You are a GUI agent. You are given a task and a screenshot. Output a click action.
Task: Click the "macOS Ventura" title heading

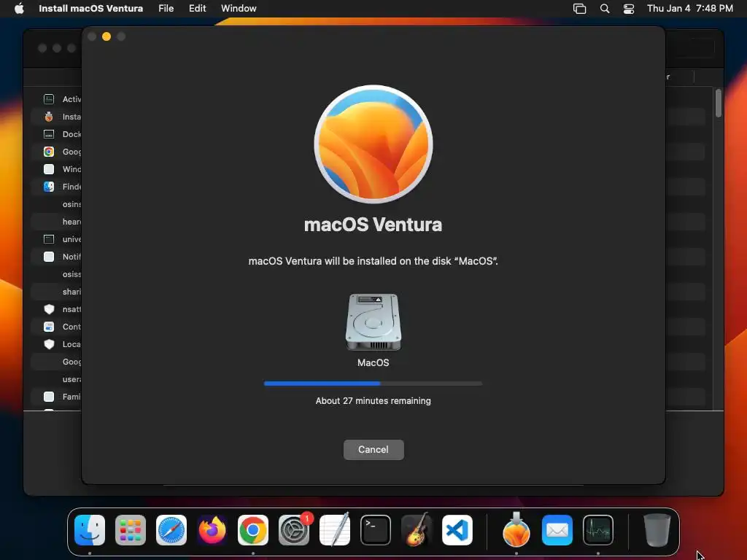[x=373, y=225]
